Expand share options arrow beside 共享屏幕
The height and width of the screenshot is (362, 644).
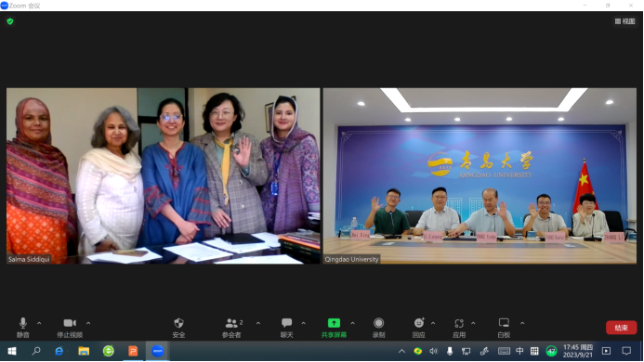click(x=352, y=323)
